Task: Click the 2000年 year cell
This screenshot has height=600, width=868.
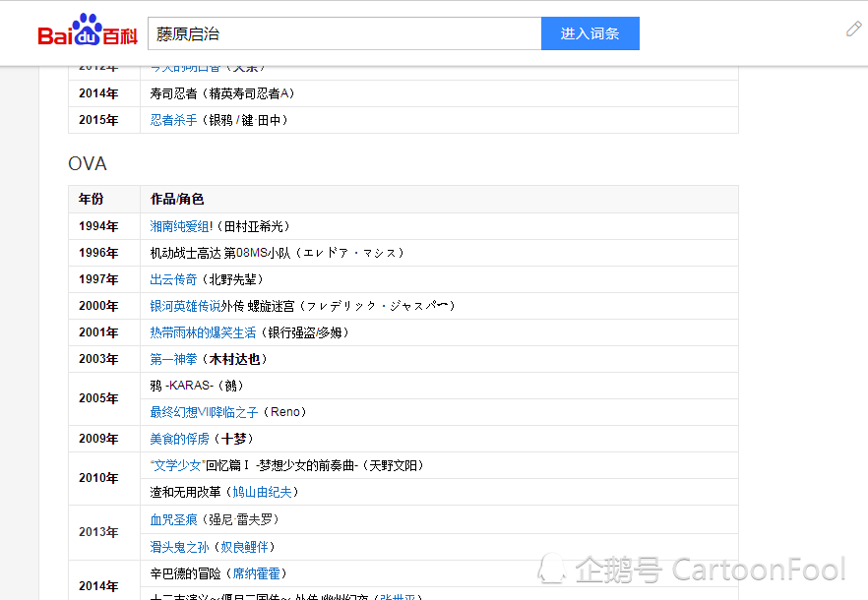Action: [104, 306]
